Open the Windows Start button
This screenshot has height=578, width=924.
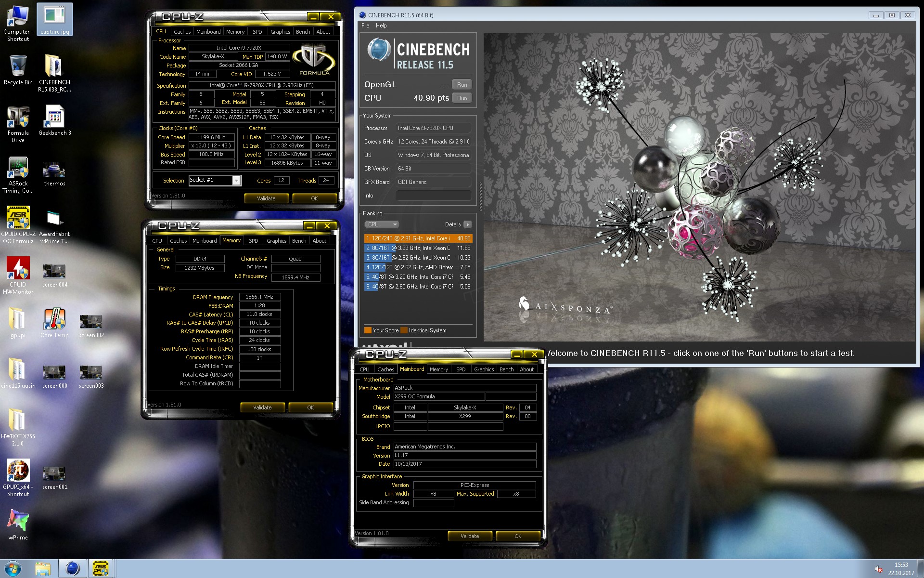pos(13,568)
